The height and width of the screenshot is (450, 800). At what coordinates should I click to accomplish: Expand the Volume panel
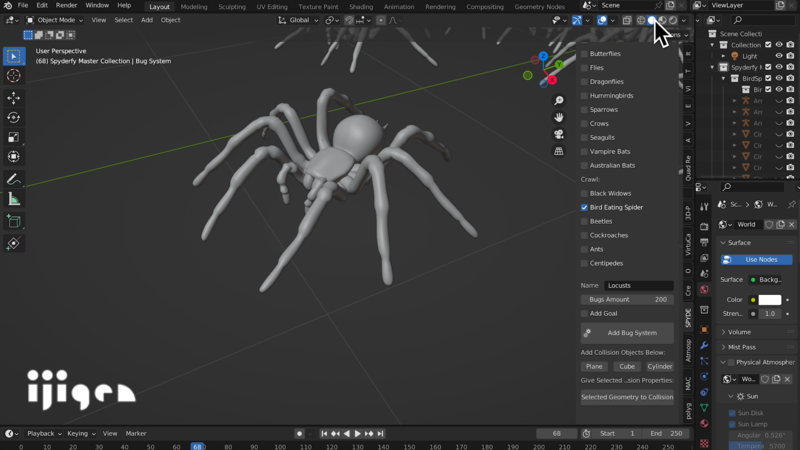pos(723,332)
